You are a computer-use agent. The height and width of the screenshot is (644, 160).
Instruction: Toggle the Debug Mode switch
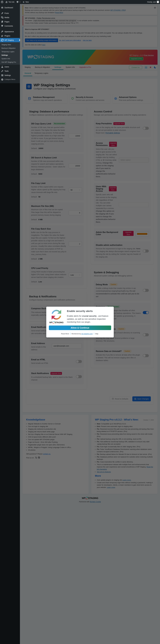[x=146, y=290]
